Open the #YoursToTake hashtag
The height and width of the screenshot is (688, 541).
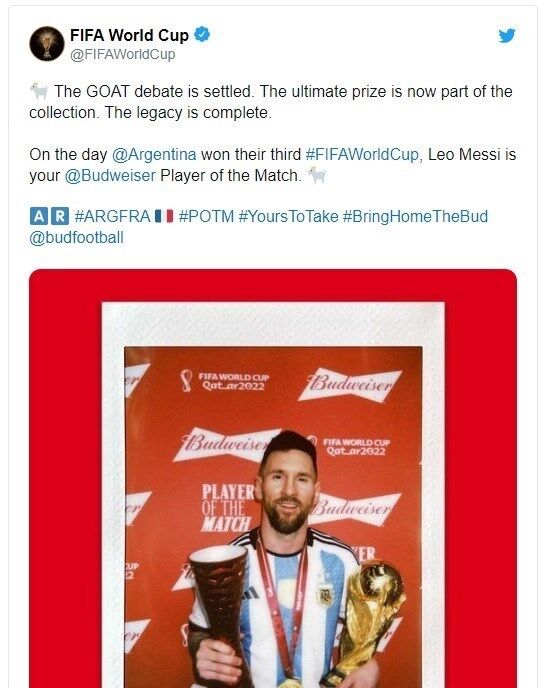tap(288, 216)
